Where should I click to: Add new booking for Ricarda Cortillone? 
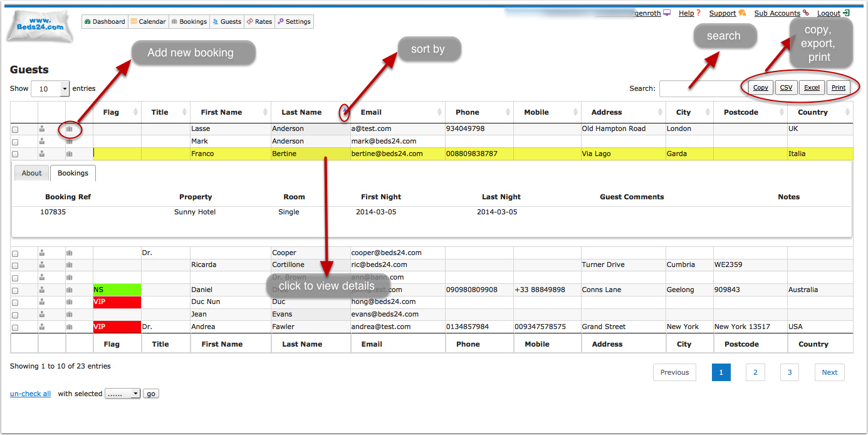(x=70, y=265)
